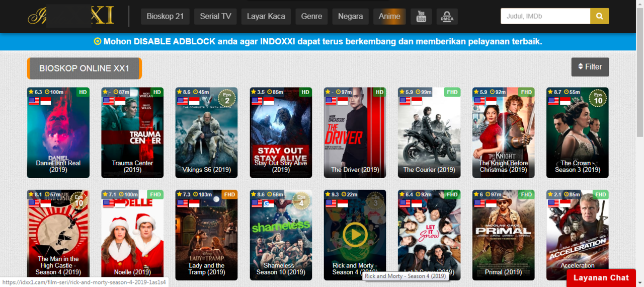
Task: Open The Driver (2019) poster
Action: point(355,132)
